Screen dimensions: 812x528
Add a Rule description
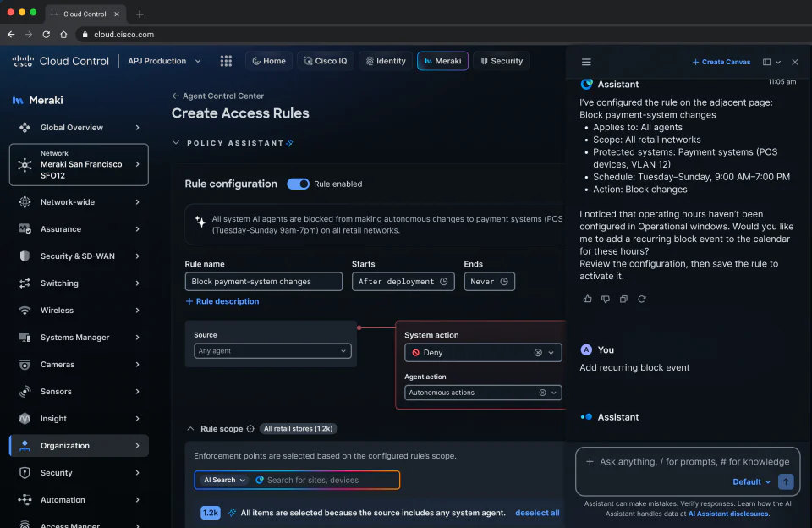(x=222, y=301)
